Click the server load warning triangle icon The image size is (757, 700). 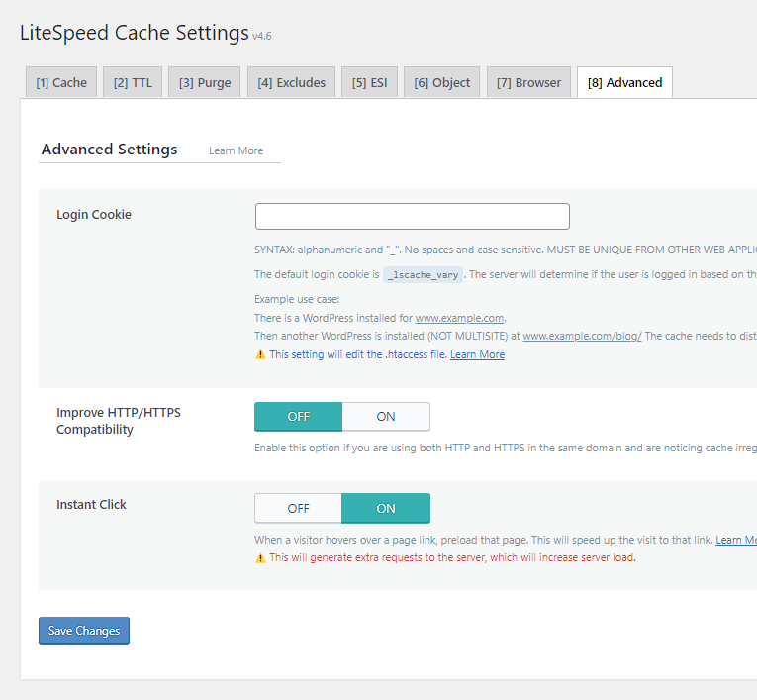point(260,558)
